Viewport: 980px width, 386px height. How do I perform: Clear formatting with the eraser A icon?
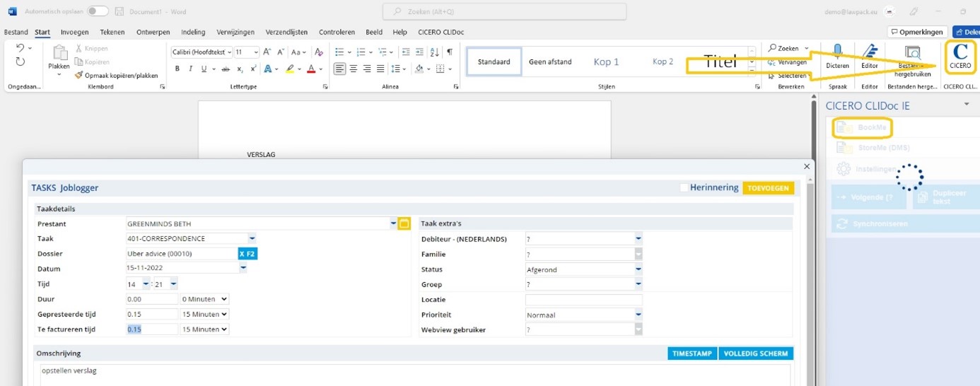click(x=319, y=52)
